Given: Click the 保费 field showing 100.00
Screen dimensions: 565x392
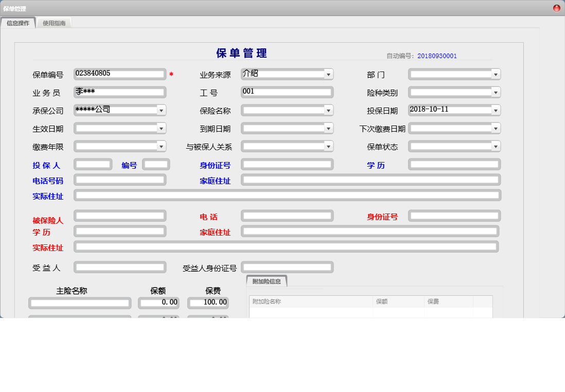Looking at the screenshot, I should tap(208, 302).
